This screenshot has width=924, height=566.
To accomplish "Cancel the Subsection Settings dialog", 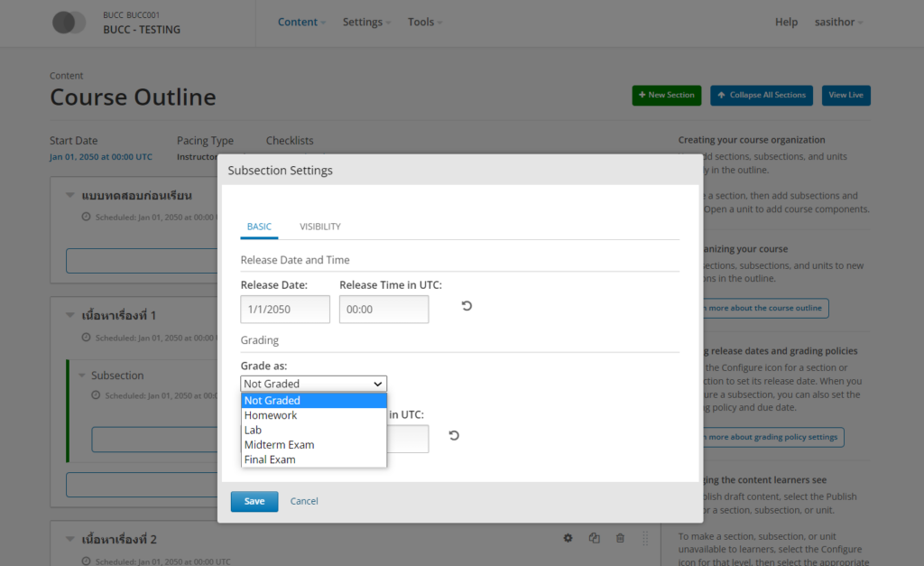I will [x=304, y=501].
